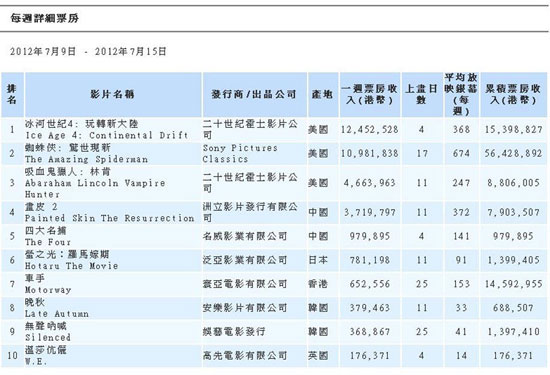Click origin 日本 in Hotaru row
The image size is (550, 375).
[x=318, y=260]
